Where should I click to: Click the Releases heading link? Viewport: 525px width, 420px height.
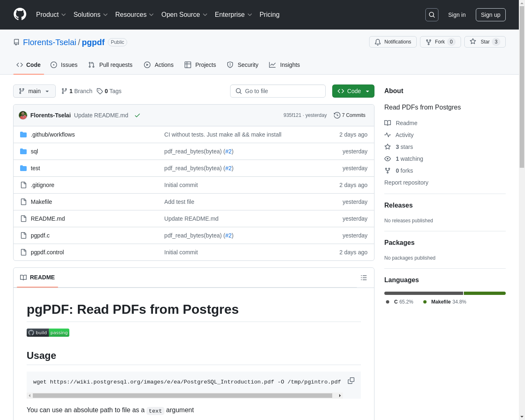(398, 205)
